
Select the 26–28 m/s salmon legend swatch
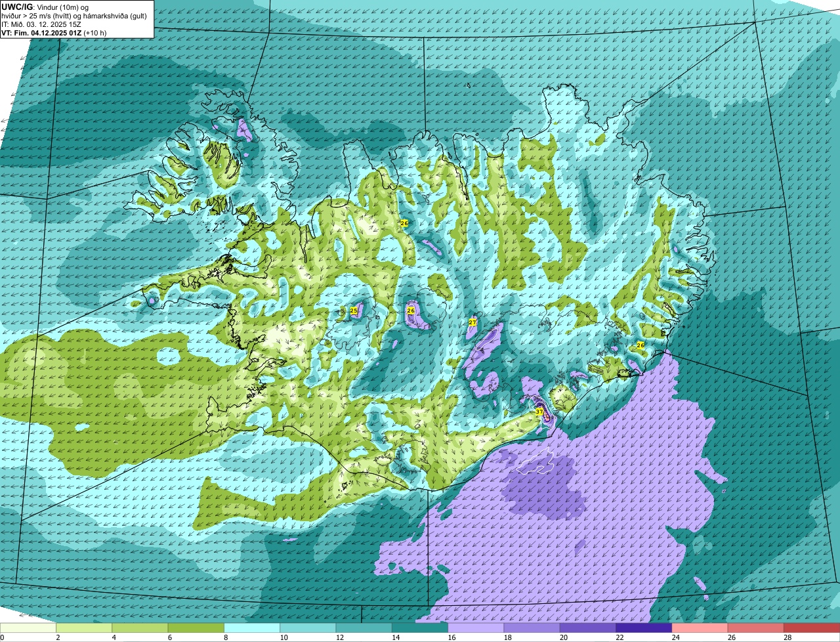click(x=756, y=628)
